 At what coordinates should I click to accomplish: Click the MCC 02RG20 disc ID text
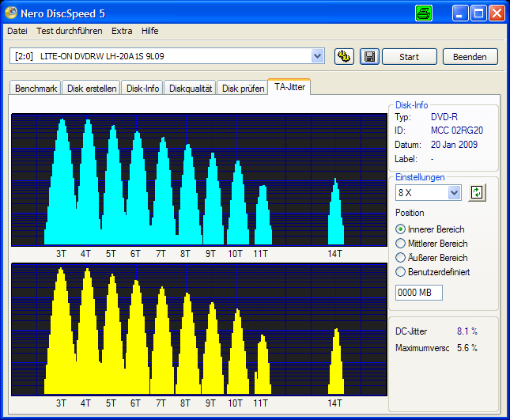point(457,131)
